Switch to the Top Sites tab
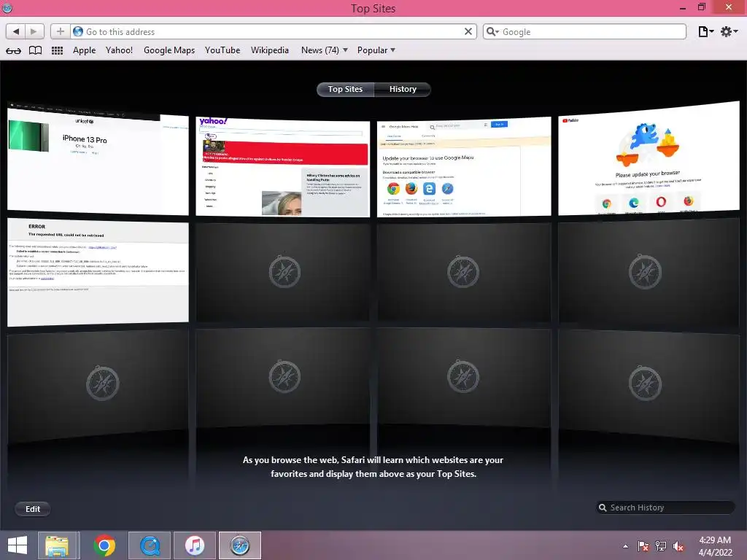The image size is (747, 560). click(x=345, y=89)
